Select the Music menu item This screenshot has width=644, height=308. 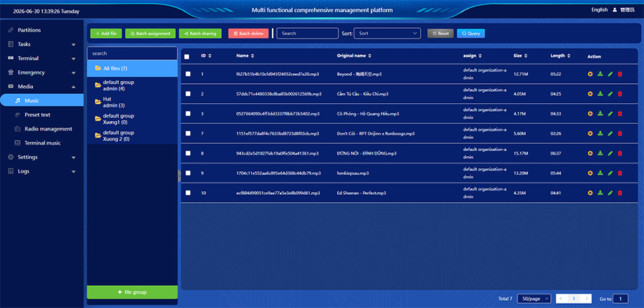click(42, 100)
